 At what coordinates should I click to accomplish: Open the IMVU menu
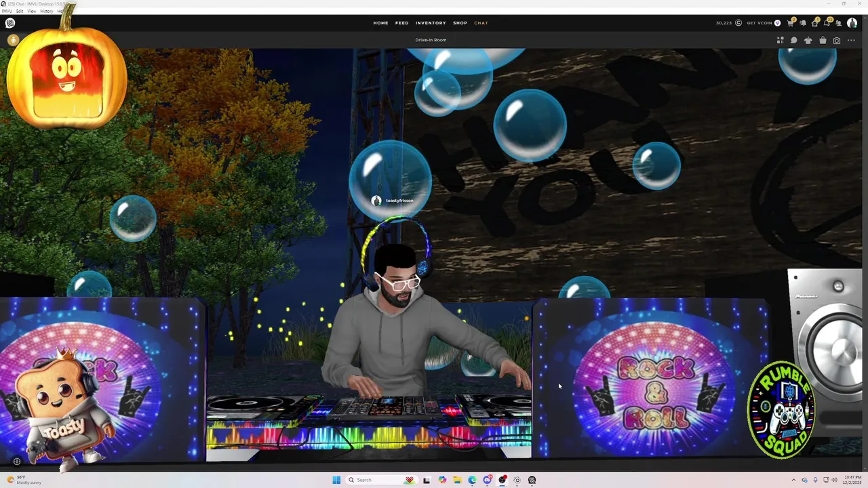point(7,12)
